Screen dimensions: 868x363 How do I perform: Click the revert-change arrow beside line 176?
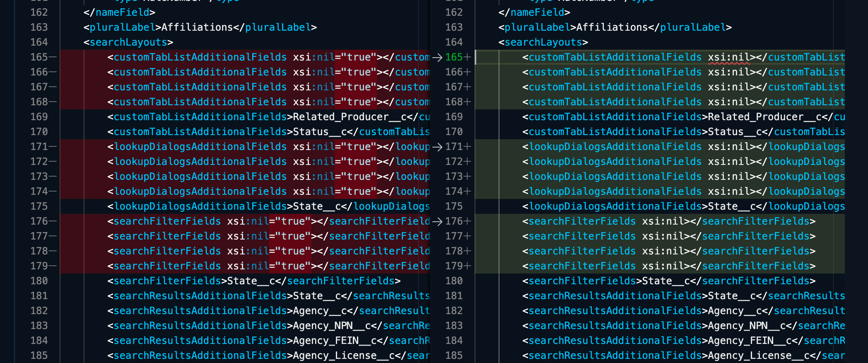437,221
